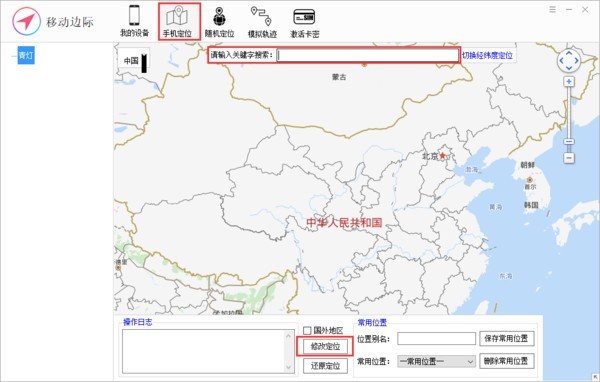600x382 pixels.
Task: Open the 中国 region selector on map
Action: point(134,60)
